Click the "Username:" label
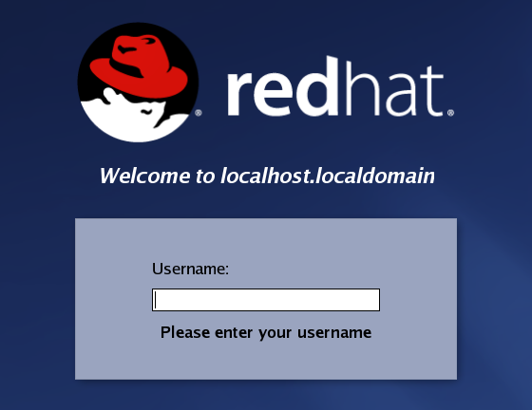The image size is (532, 410). [x=190, y=269]
